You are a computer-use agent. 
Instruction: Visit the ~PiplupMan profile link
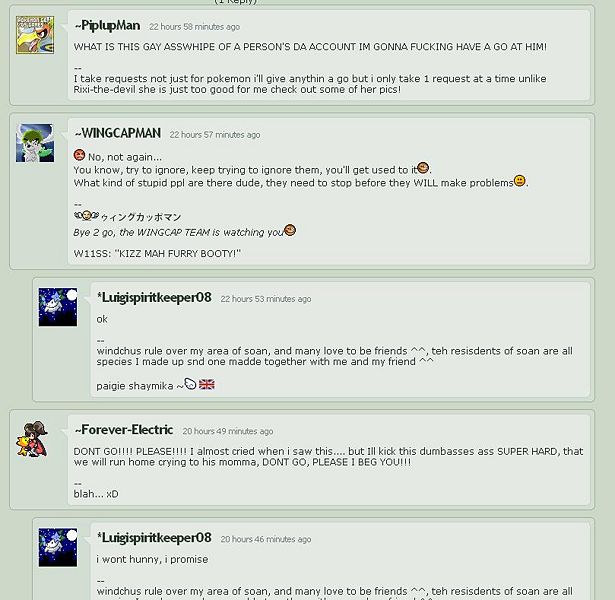(107, 26)
